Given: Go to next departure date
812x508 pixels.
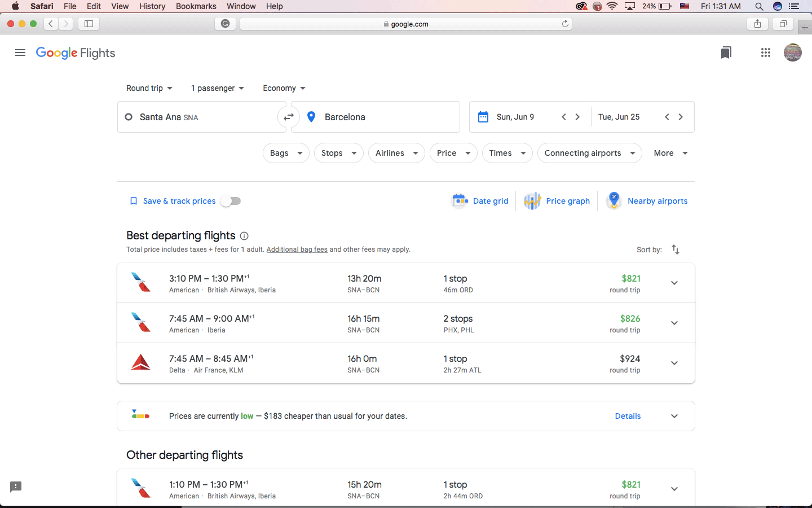Looking at the screenshot, I should [x=577, y=117].
